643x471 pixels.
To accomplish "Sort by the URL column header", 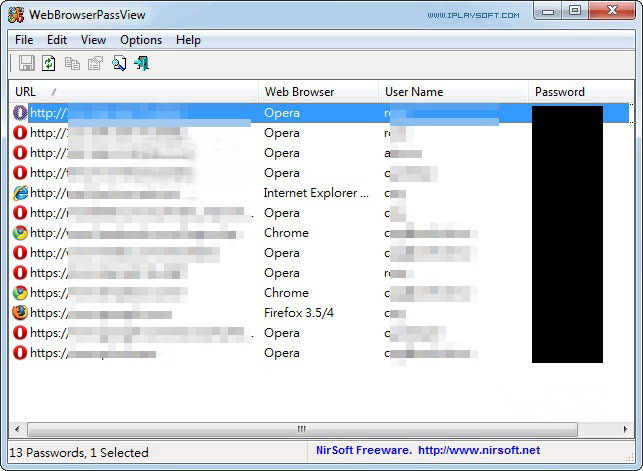I will pyautogui.click(x=133, y=92).
